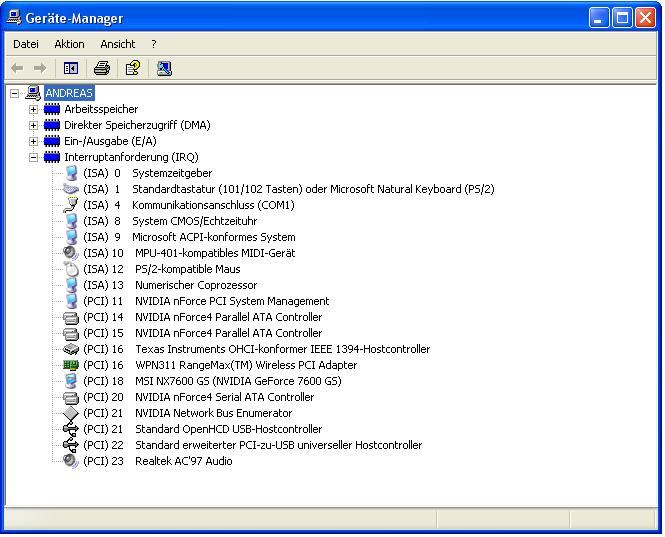
Task: Open the Datei menu
Action: [26, 44]
